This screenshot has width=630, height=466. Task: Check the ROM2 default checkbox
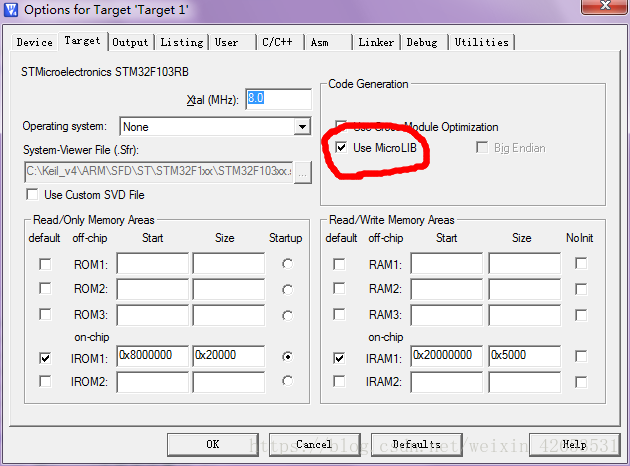(x=45, y=288)
